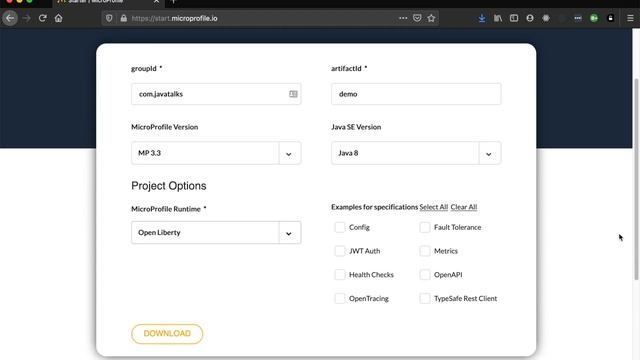Viewport: 640px width, 360px height.
Task: Click the MicroProfile Version label
Action: pos(164,127)
